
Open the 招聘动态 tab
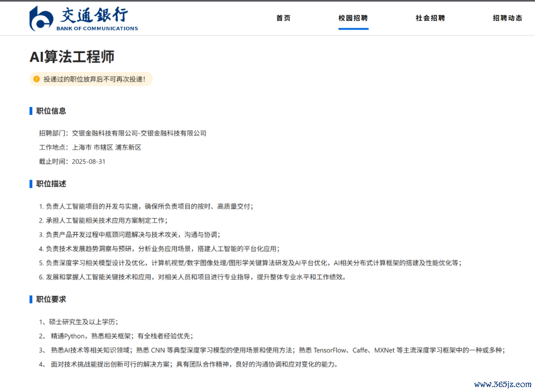(x=507, y=18)
